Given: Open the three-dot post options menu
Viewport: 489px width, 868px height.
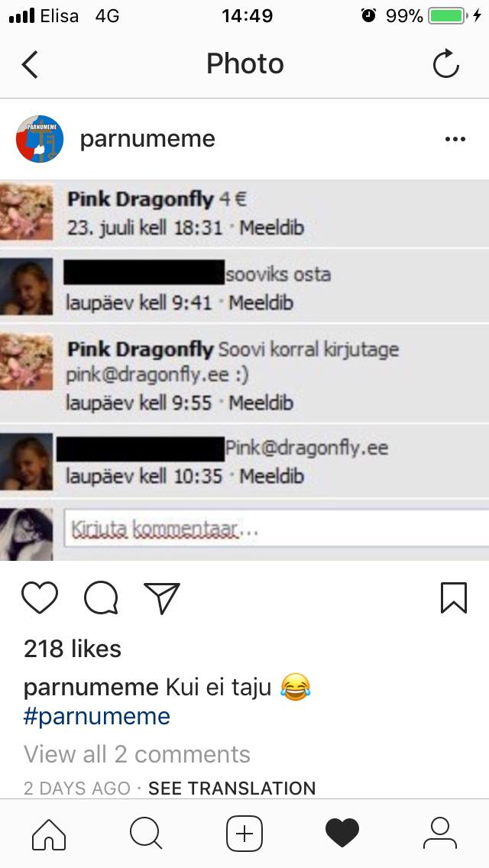Looking at the screenshot, I should [x=455, y=139].
